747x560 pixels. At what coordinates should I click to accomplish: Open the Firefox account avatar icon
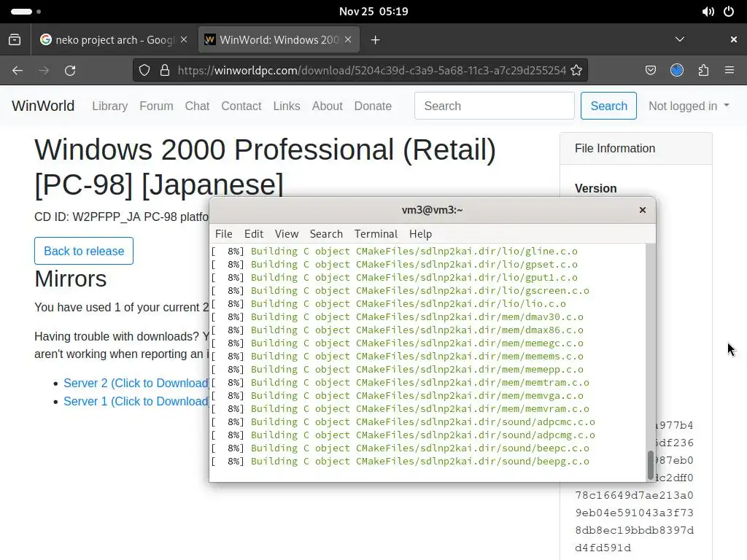pyautogui.click(x=677, y=71)
